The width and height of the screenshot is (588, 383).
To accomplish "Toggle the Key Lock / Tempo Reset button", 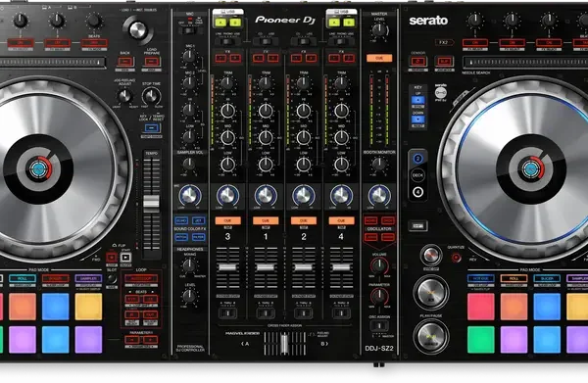I will coord(152,128).
